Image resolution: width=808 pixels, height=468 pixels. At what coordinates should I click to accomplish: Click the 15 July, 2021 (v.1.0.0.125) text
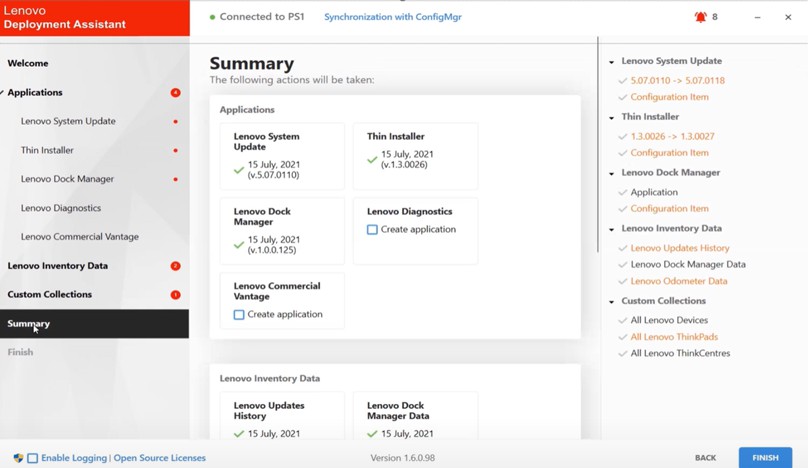[x=274, y=245]
